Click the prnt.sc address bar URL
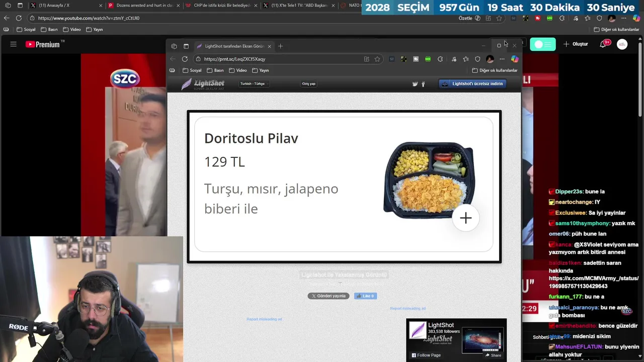 coord(234,59)
